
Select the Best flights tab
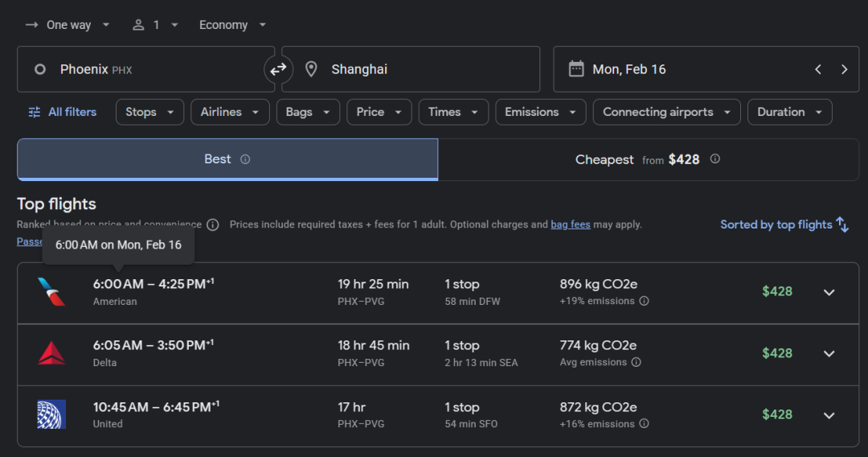tap(217, 159)
